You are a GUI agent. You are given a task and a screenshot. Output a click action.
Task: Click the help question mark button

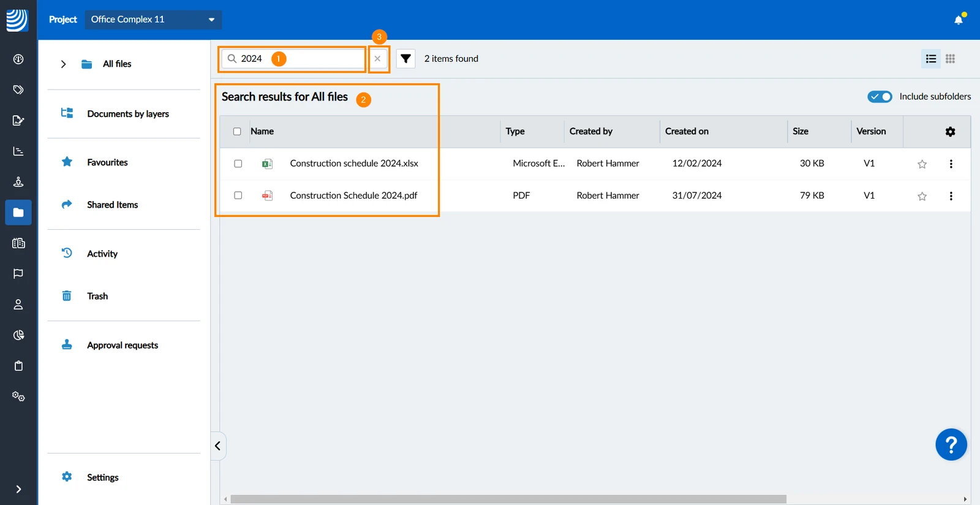click(951, 445)
